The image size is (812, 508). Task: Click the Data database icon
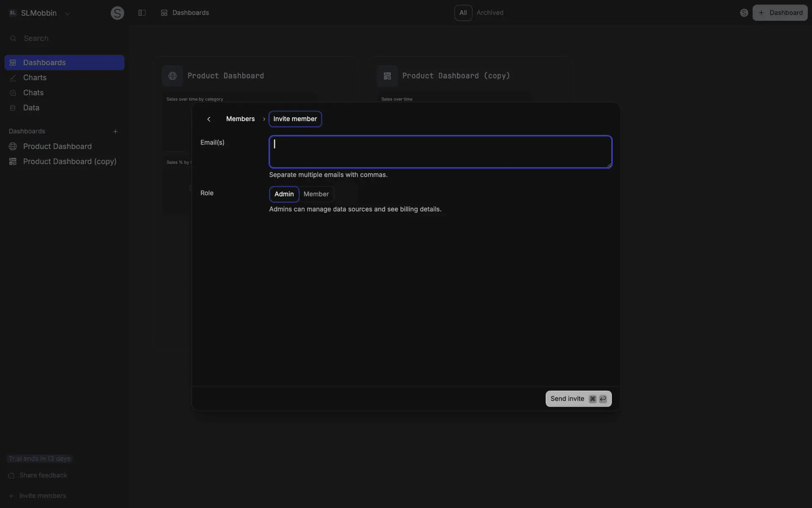[x=13, y=108]
